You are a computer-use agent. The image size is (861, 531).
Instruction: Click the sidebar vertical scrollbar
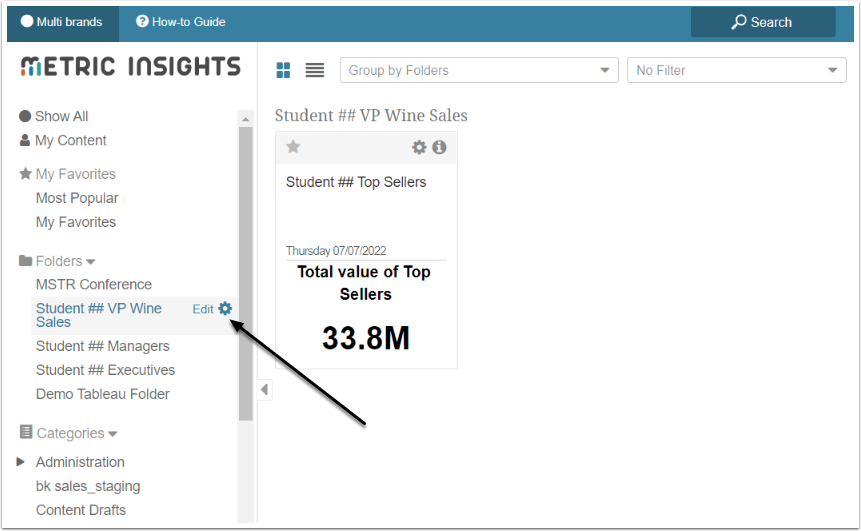pyautogui.click(x=245, y=270)
